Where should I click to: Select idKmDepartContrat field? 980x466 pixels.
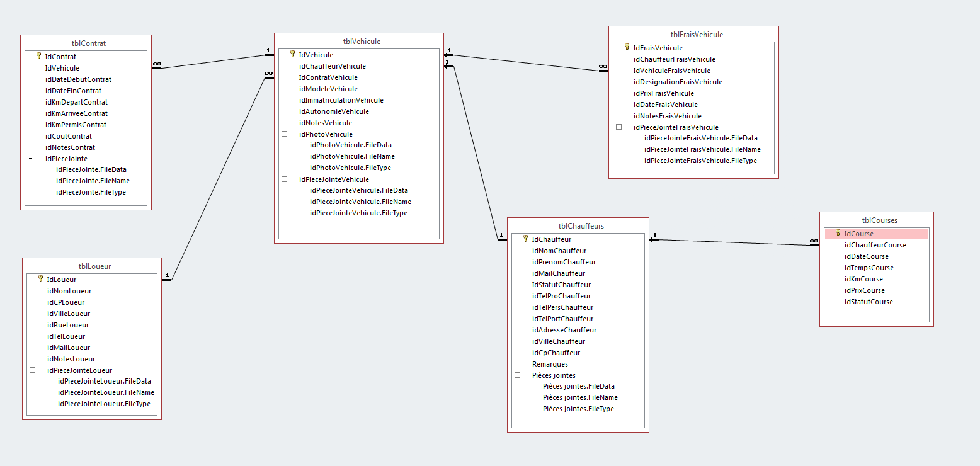pos(76,102)
